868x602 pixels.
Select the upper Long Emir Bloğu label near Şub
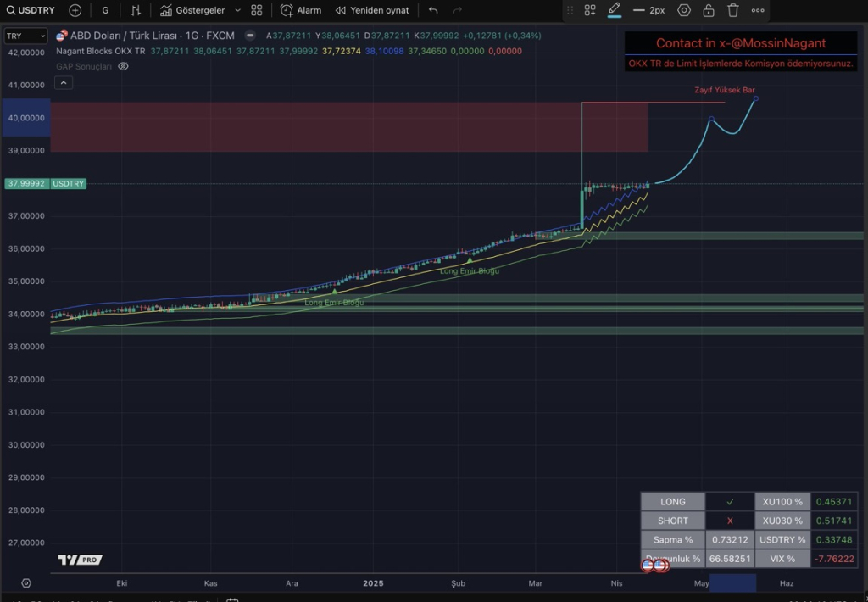pyautogui.click(x=470, y=270)
